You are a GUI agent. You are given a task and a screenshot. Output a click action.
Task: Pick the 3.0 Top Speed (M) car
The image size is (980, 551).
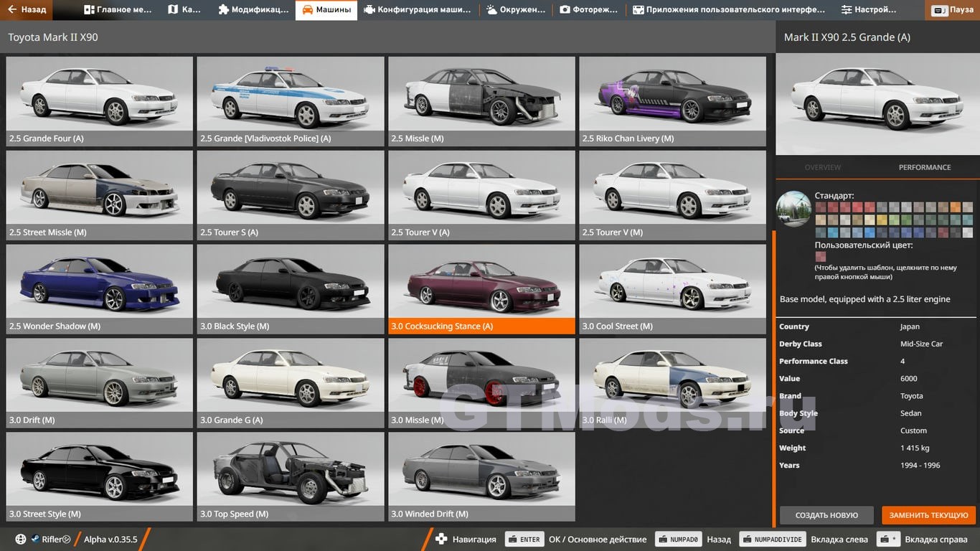291,477
